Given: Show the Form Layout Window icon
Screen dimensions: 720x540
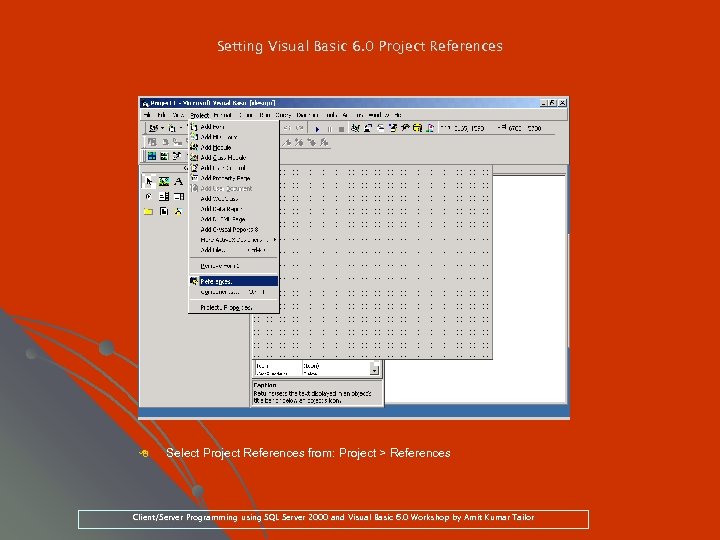Looking at the screenshot, I should [x=380, y=128].
